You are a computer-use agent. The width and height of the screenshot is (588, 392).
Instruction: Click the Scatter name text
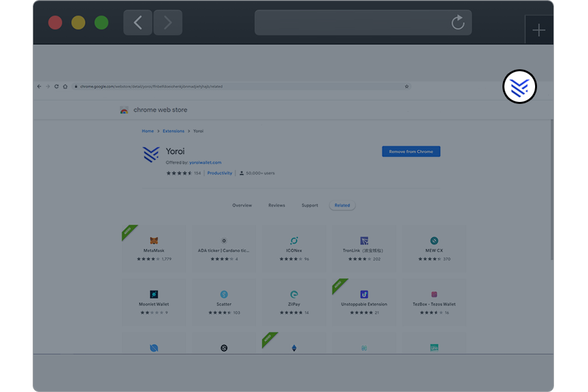click(224, 304)
